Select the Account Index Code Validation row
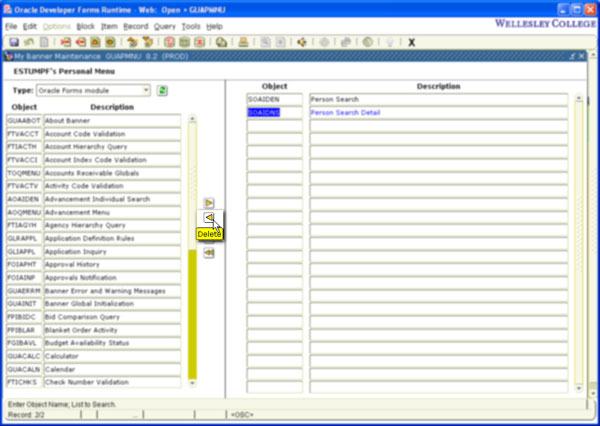 point(94,160)
